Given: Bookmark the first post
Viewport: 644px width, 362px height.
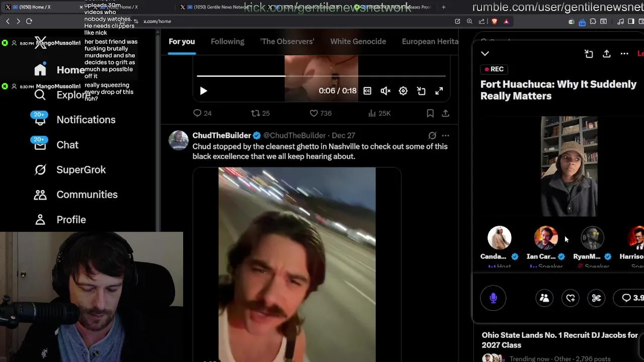Looking at the screenshot, I should [430, 114].
